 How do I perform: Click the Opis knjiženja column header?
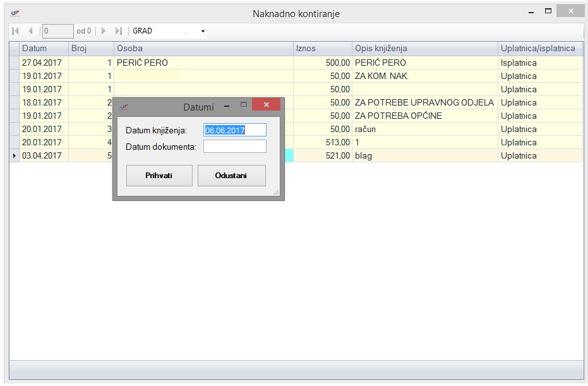click(424, 49)
